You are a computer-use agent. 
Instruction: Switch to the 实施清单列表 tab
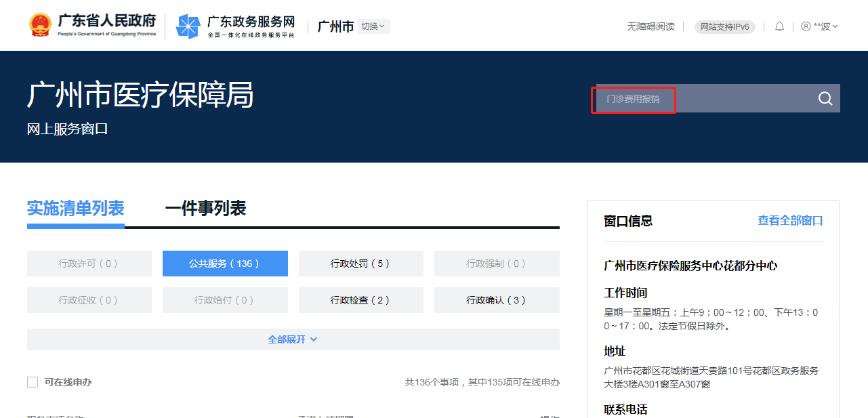point(75,209)
